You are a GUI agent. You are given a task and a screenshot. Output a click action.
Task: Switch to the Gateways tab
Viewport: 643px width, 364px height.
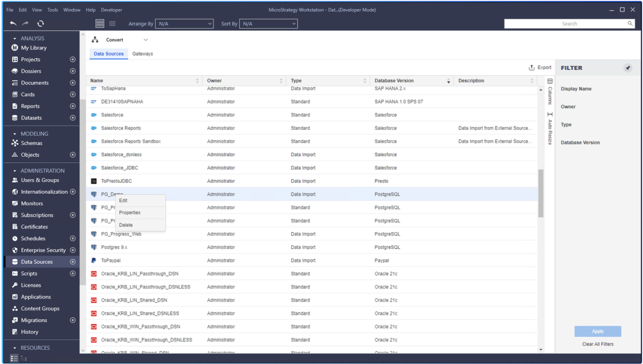click(x=142, y=54)
